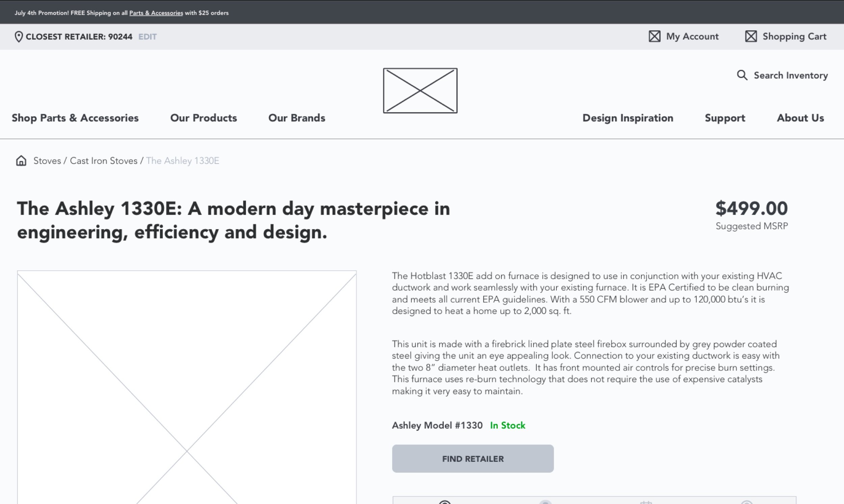Open Our Products menu
844x504 pixels.
(204, 118)
